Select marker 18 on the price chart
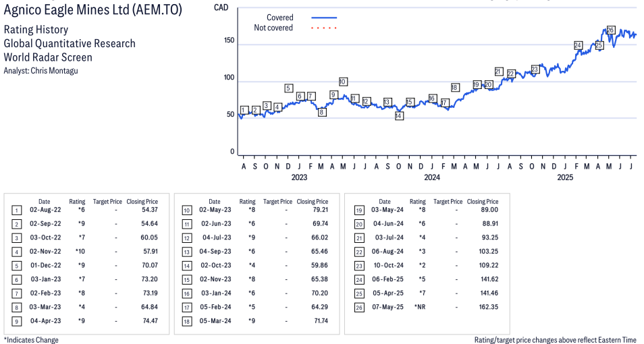 (454, 88)
